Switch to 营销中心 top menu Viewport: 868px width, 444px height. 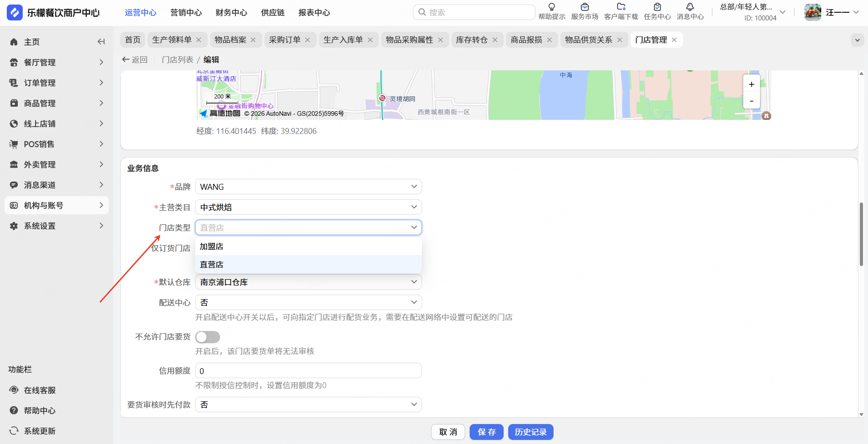(x=186, y=13)
